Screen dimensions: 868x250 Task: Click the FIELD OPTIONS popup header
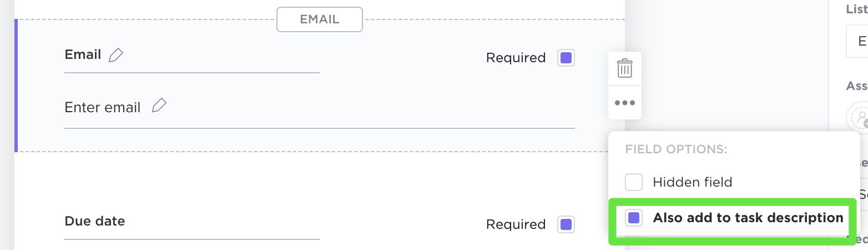point(676,149)
